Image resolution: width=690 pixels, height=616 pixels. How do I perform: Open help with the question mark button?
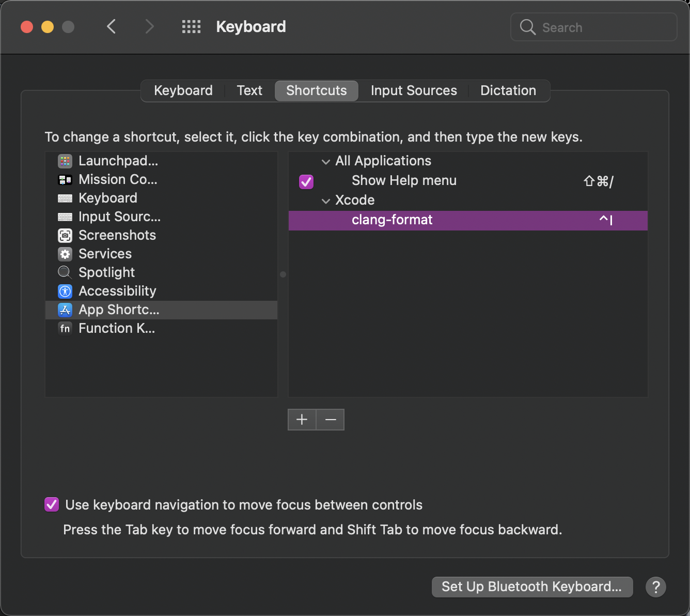point(655,587)
